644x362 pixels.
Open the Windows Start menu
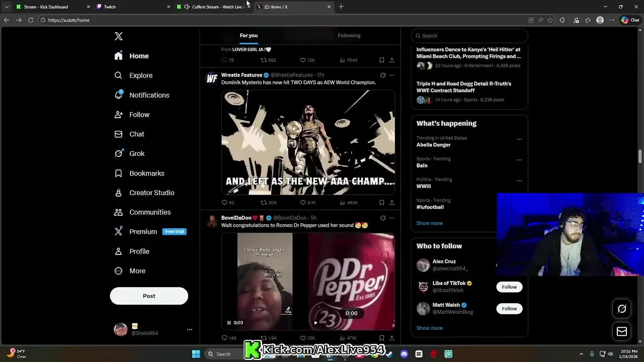(x=196, y=354)
